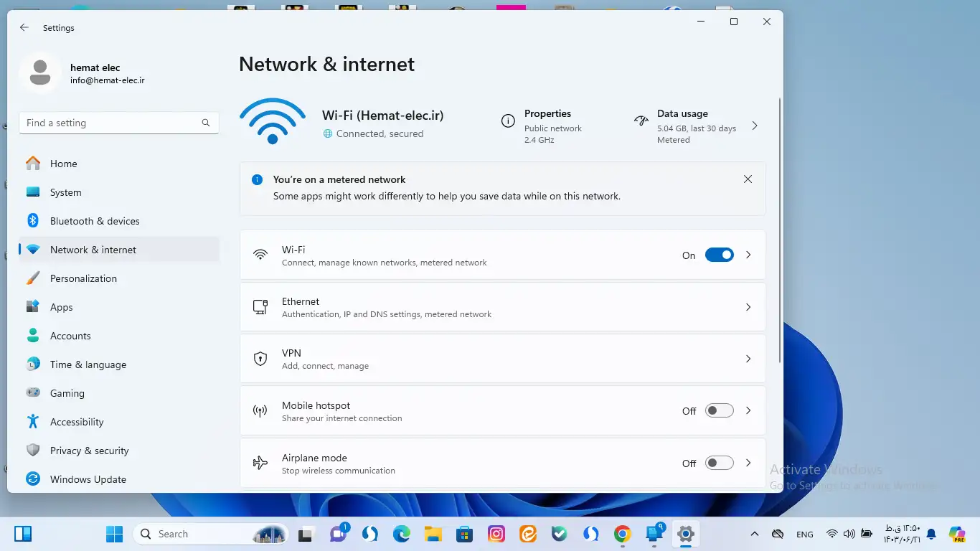The image size is (980, 551).
Task: Expand hidden icons in the system tray
Action: click(x=755, y=534)
